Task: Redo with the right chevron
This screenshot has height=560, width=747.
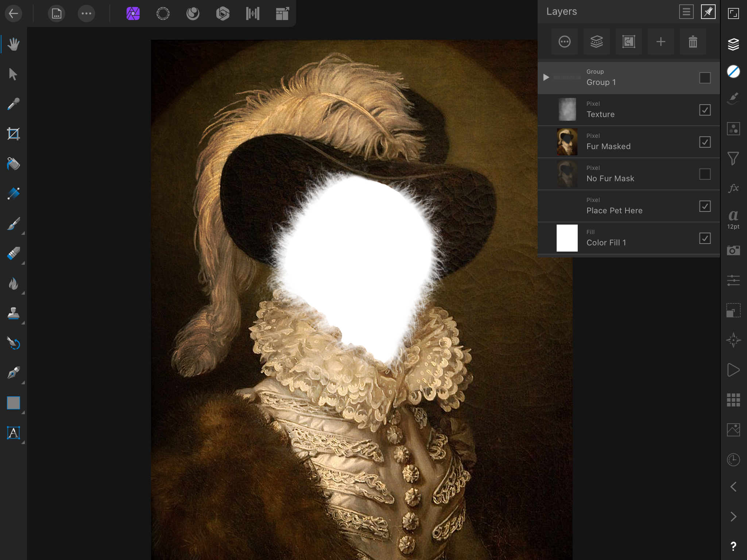Action: [734, 517]
